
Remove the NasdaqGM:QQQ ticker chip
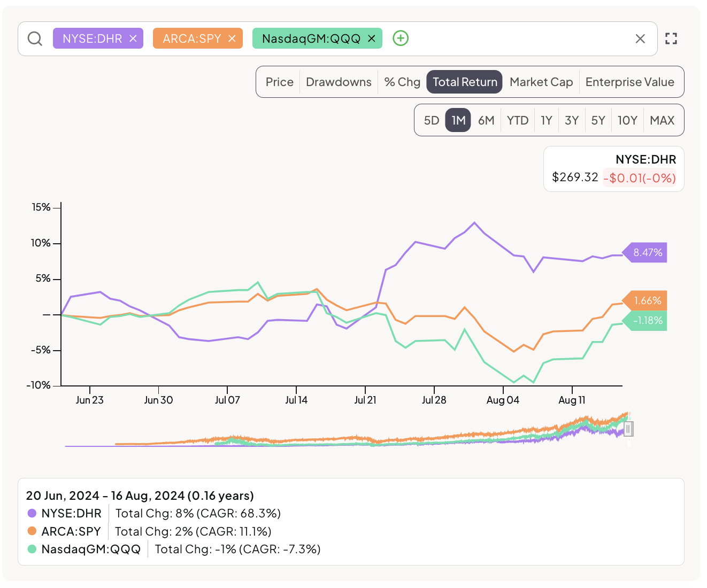[372, 38]
